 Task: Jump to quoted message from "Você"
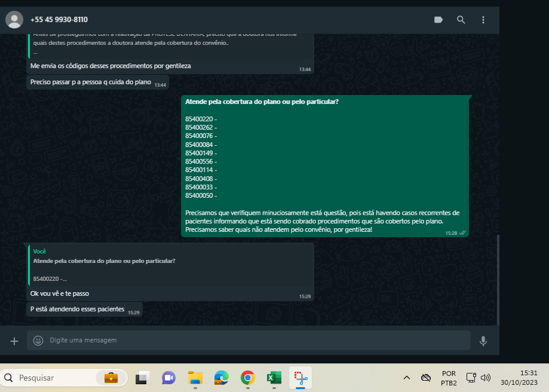click(171, 265)
